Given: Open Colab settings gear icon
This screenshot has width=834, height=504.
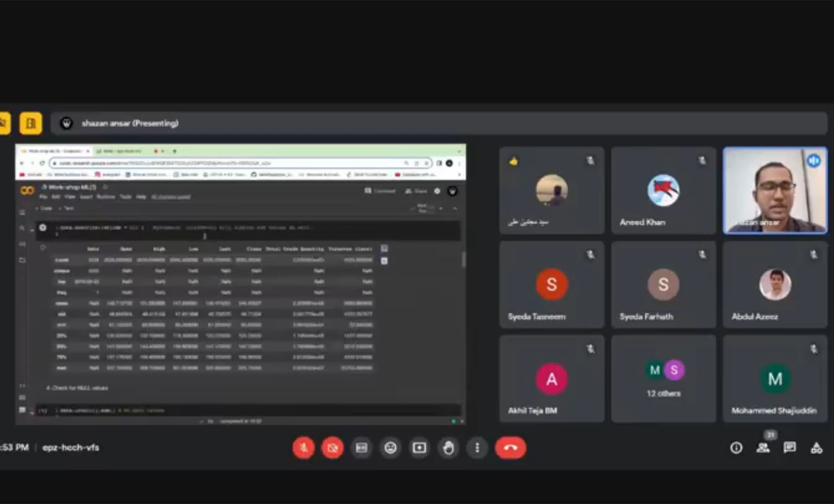Looking at the screenshot, I should [437, 191].
